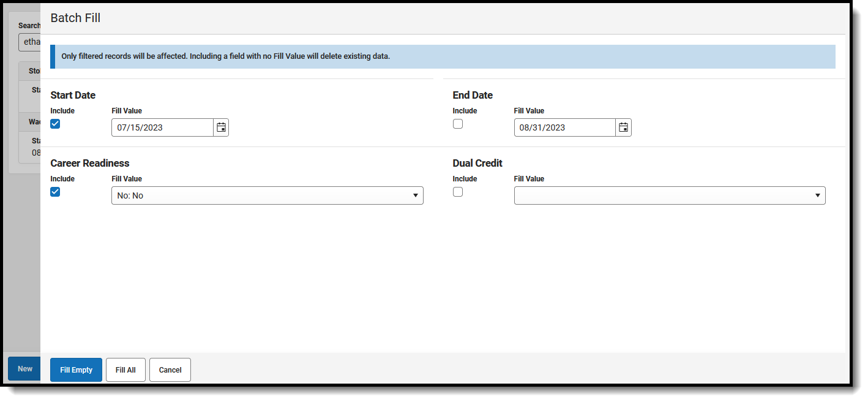The width and height of the screenshot is (868, 402).
Task: Open the Dual Credit Fill Value dropdown
Action: coord(670,195)
